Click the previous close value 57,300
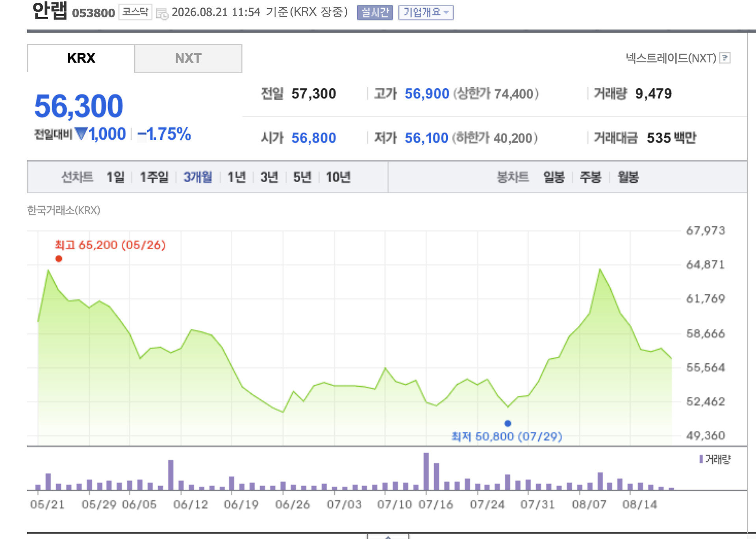The image size is (756, 539). coord(314,94)
